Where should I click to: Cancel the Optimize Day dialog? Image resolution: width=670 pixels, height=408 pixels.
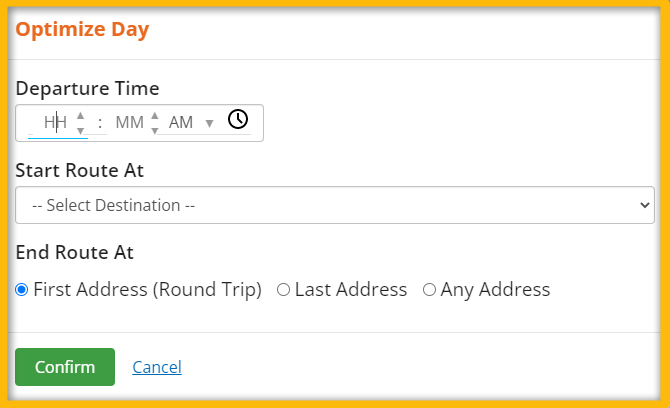point(157,367)
